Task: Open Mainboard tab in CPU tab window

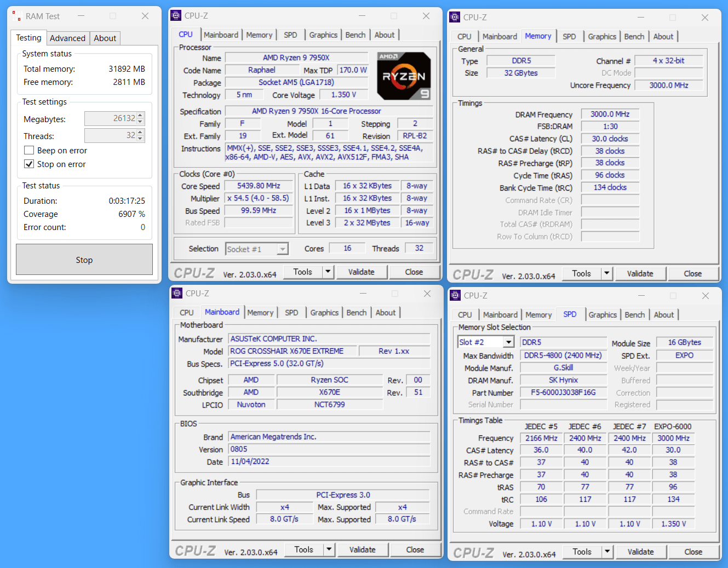Action: (x=221, y=35)
